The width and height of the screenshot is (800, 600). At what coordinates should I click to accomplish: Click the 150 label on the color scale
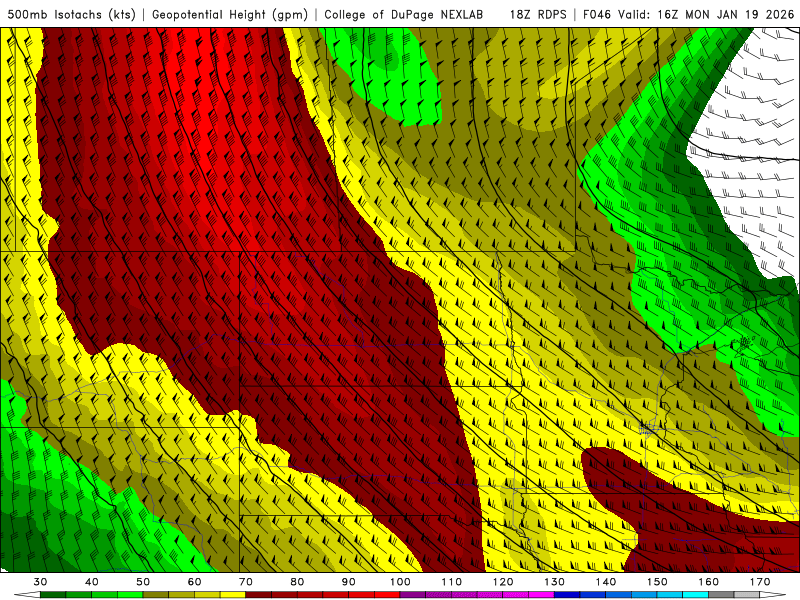click(x=657, y=582)
